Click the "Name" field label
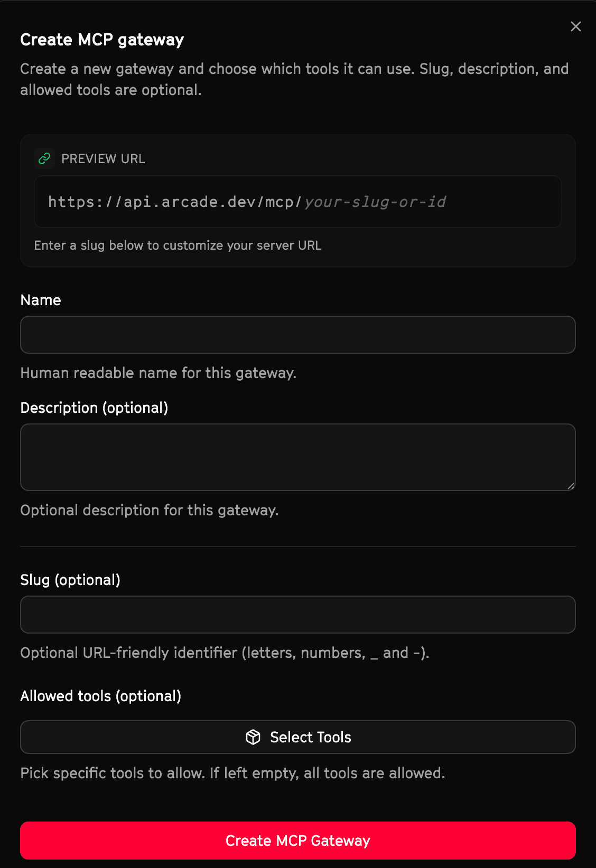Viewport: 596px width, 868px height. click(41, 300)
